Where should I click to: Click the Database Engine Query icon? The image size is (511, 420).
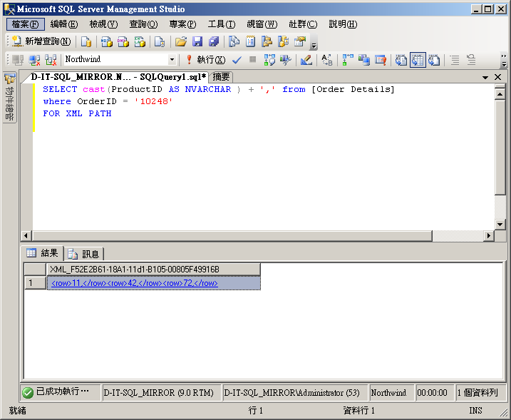[86, 41]
